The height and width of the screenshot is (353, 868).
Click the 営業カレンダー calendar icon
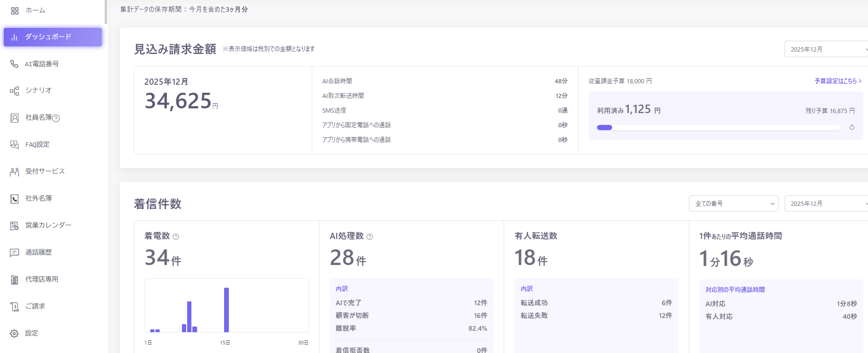(15, 226)
